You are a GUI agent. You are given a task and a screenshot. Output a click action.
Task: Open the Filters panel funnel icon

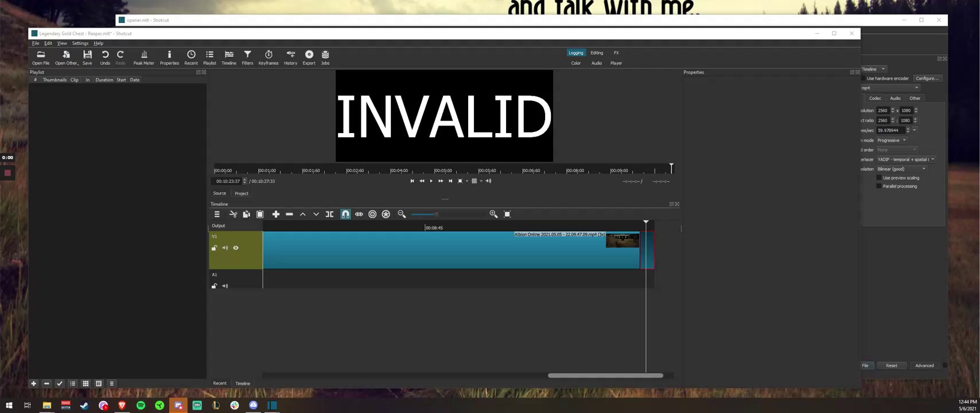247,57
